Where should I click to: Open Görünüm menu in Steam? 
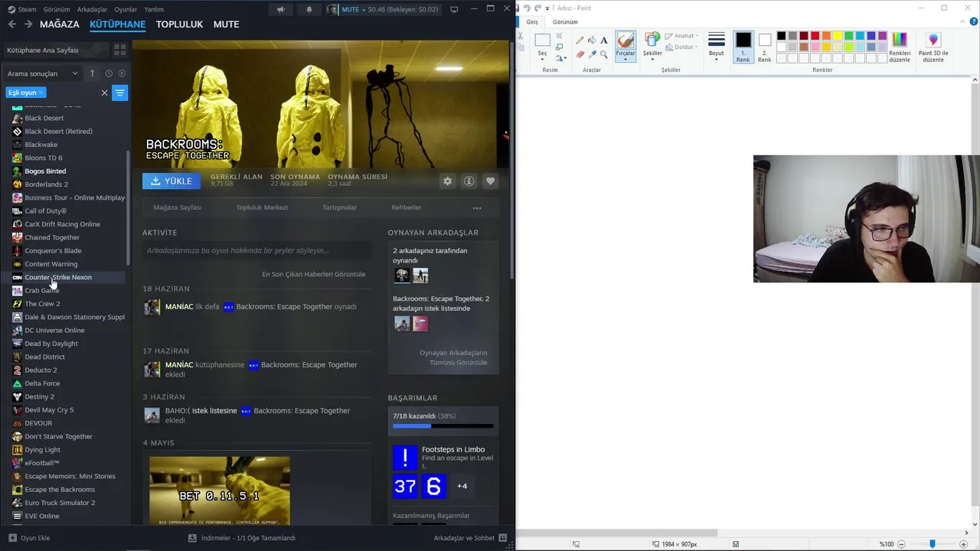[57, 9]
